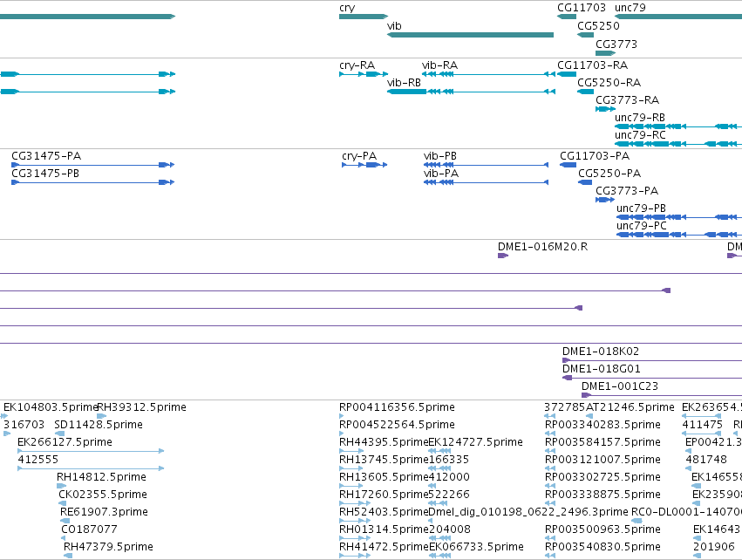
Task: Select the CG11703 gene glyph
Action: pyautogui.click(x=567, y=17)
